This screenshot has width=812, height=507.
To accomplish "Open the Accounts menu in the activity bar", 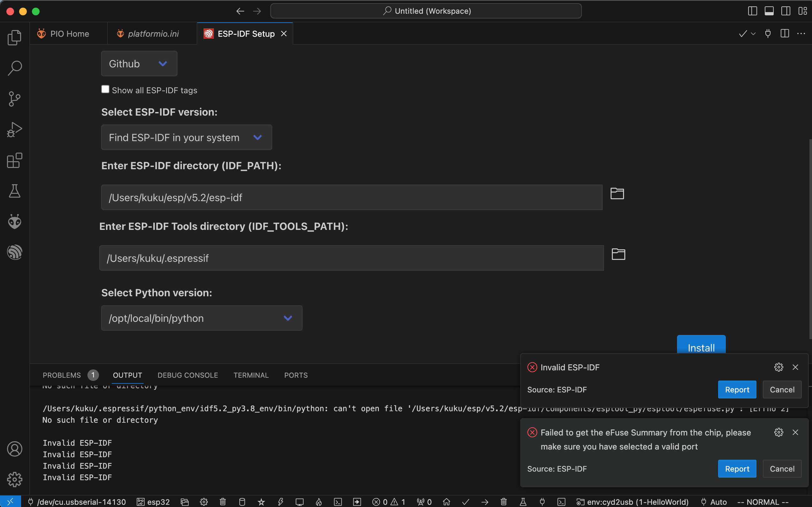I will click(x=14, y=449).
